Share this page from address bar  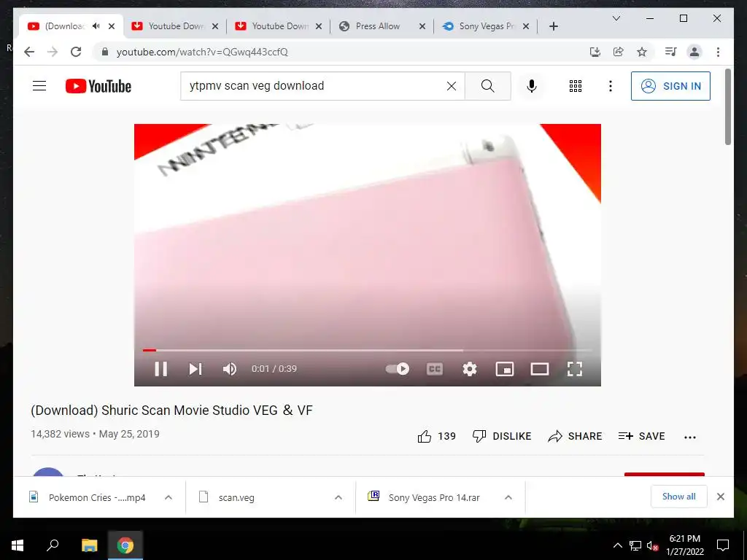619,52
